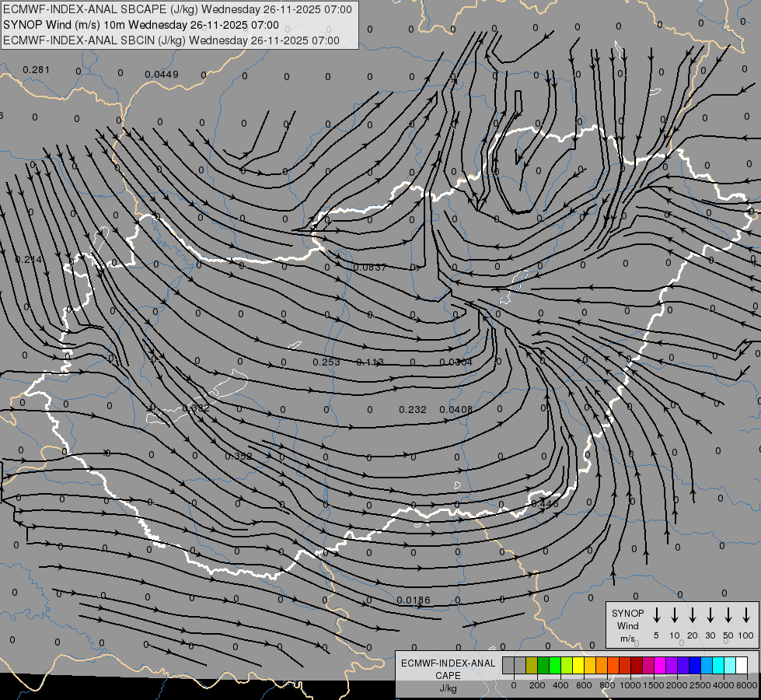Image resolution: width=761 pixels, height=700 pixels.
Task: Pick the olive swatch in CAPE scale
Action: (x=532, y=666)
